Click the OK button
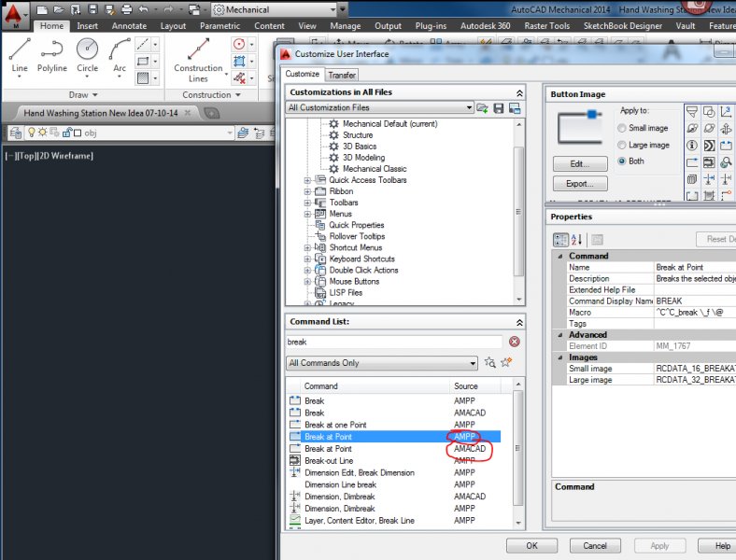Image resolution: width=736 pixels, height=560 pixels. click(531, 546)
